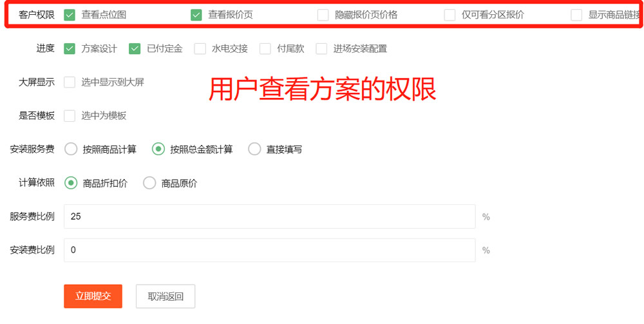Click the 客户权限 field label
Viewport: 644px width, 324px height.
(x=37, y=15)
